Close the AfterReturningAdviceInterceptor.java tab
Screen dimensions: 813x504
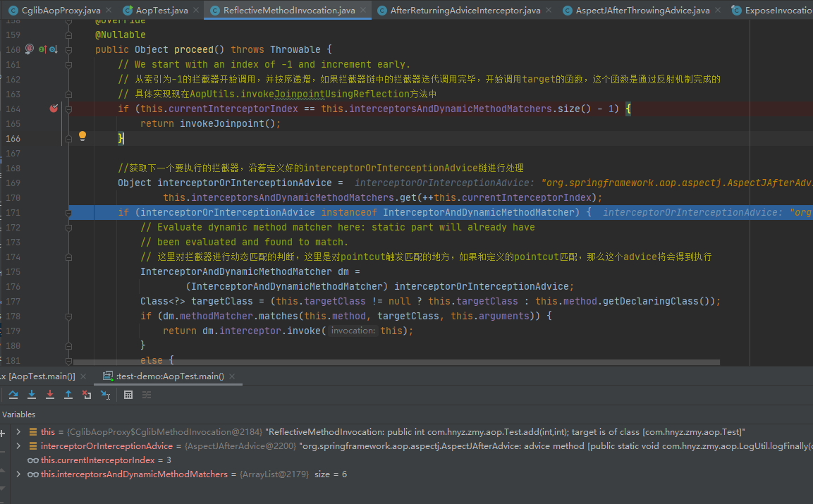click(549, 10)
